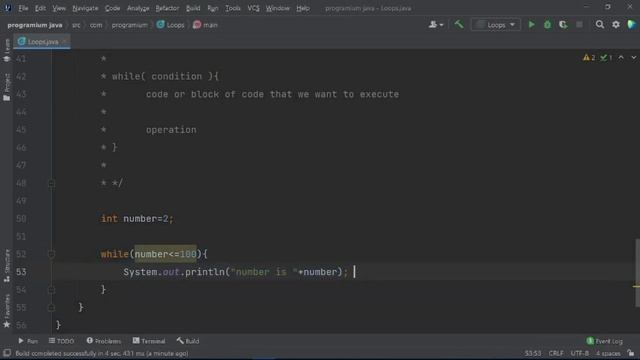Open the TODO tool window
Viewport: 640px width, 360px height.
point(61,341)
